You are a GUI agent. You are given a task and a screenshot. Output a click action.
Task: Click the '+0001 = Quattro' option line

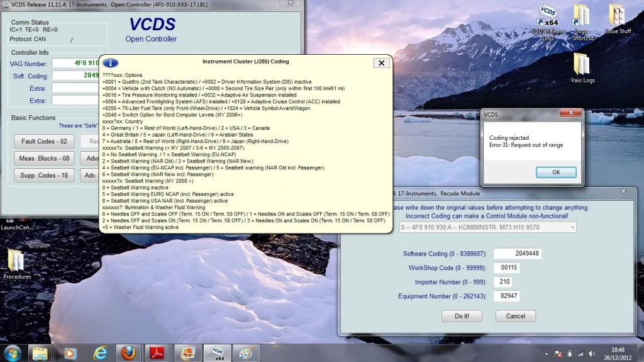(206, 82)
